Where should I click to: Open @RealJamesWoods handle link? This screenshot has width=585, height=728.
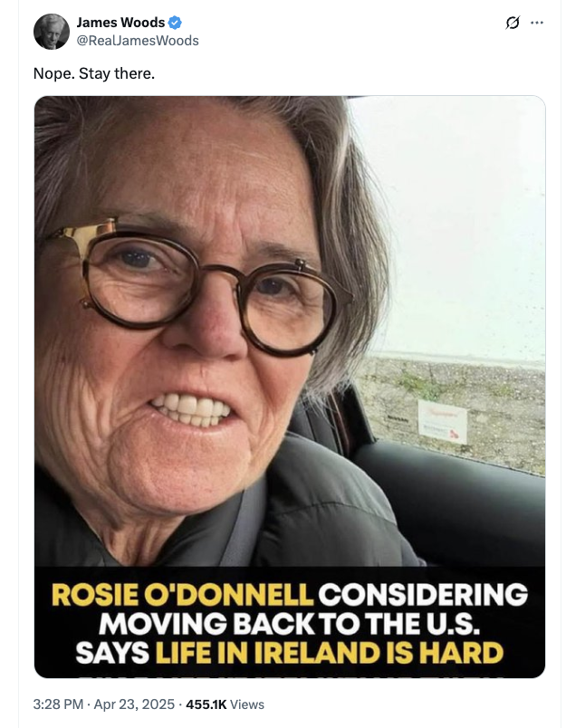point(138,40)
